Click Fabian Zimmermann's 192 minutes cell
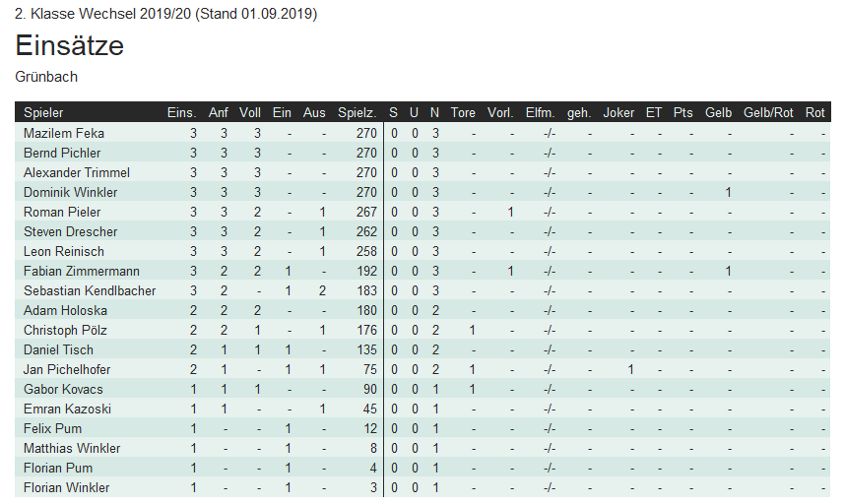 coord(366,271)
